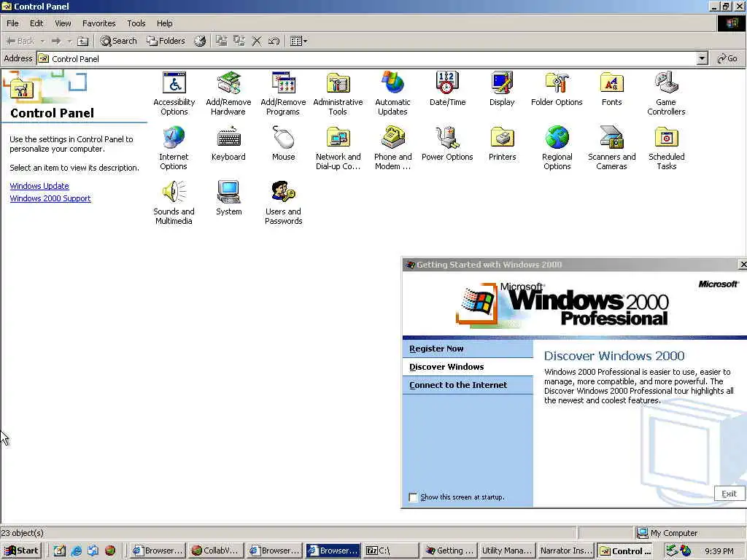Click the Start button

[22, 551]
